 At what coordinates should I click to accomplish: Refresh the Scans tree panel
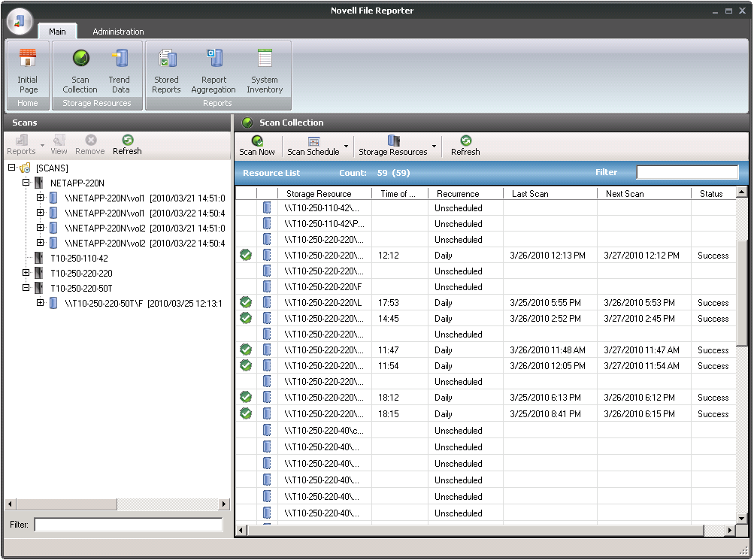point(127,144)
